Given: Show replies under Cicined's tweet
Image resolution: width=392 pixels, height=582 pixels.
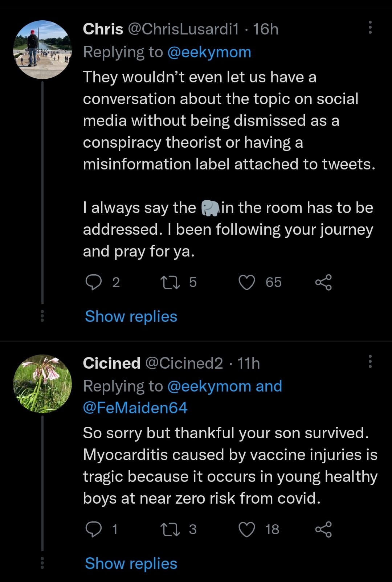Looking at the screenshot, I should click(131, 563).
